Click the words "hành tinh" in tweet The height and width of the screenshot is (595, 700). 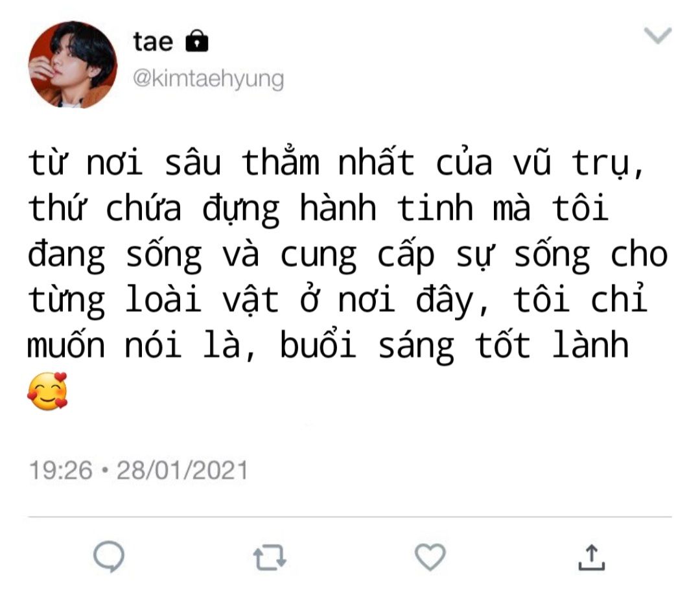coord(386,209)
